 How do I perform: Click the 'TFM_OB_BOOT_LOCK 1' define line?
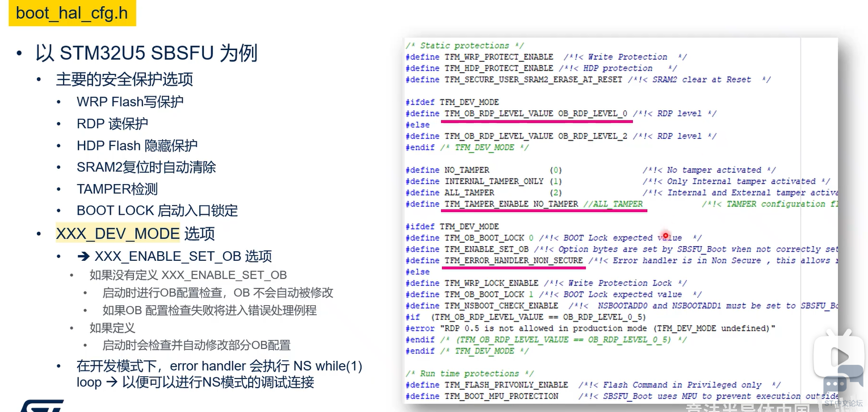[553, 294]
